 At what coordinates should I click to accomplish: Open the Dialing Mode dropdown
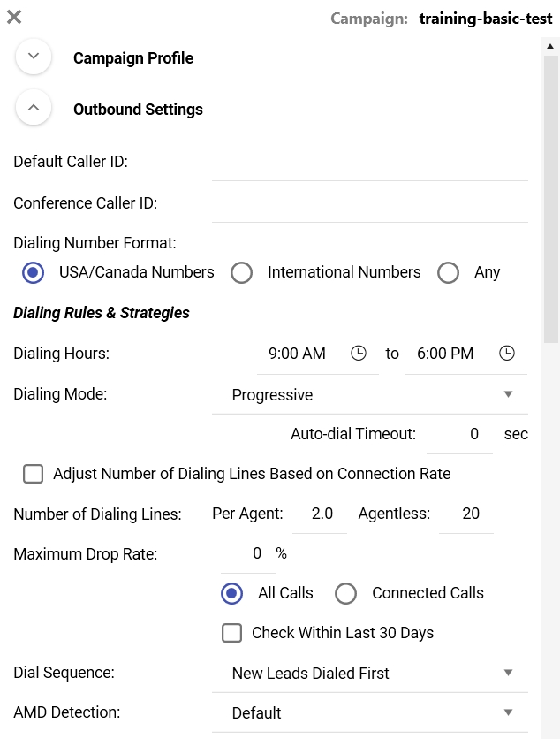point(370,395)
